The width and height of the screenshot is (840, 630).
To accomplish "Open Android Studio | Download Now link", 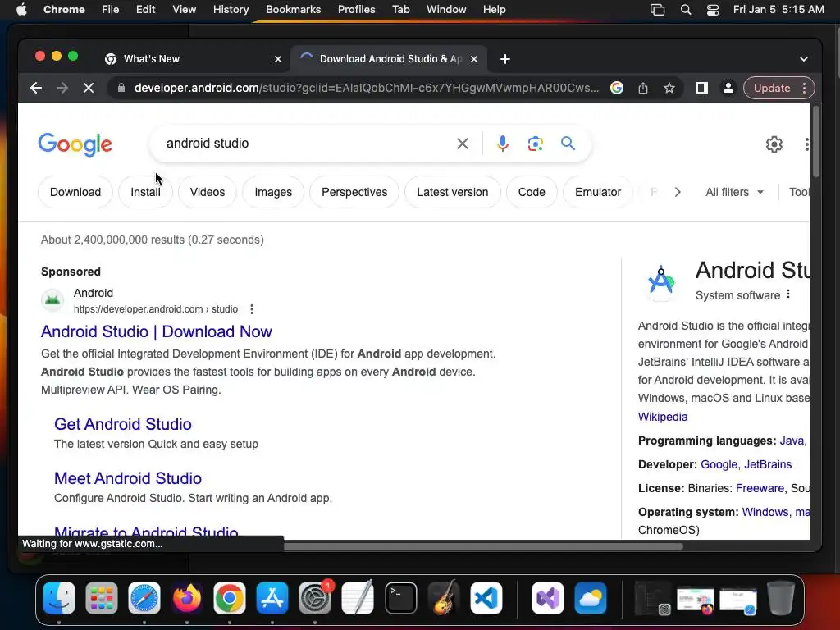I will [x=157, y=331].
